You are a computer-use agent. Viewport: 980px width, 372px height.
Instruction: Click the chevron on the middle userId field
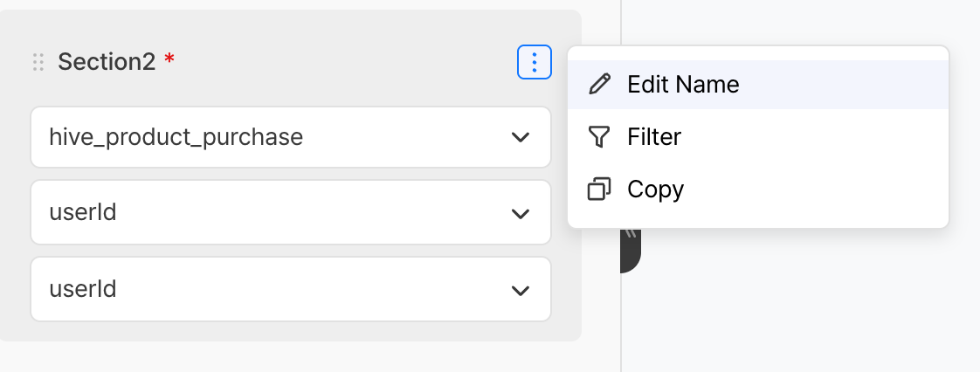[521, 214]
